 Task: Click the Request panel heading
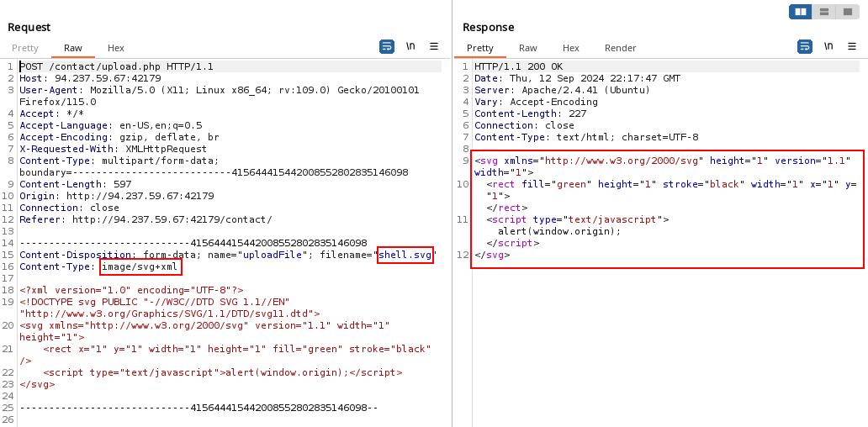coord(29,27)
